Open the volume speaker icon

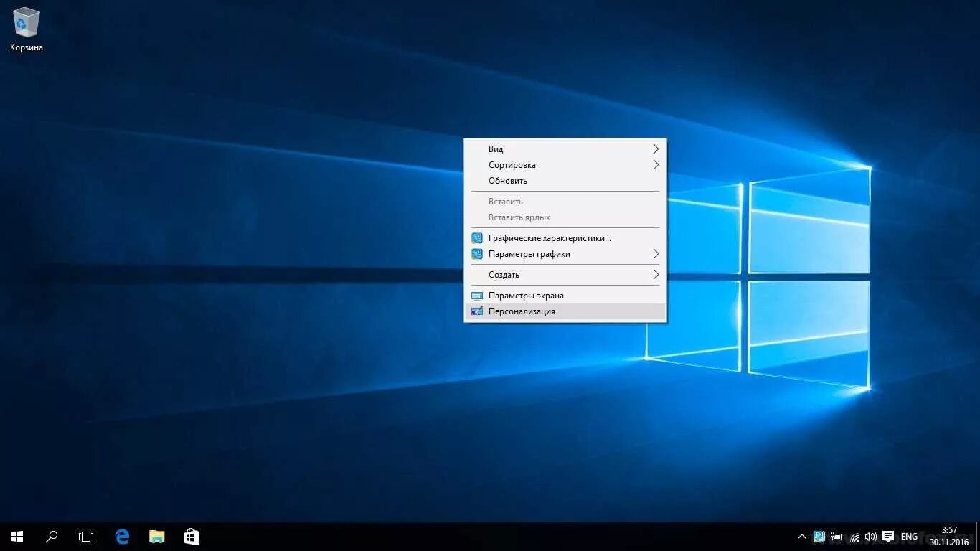871,537
